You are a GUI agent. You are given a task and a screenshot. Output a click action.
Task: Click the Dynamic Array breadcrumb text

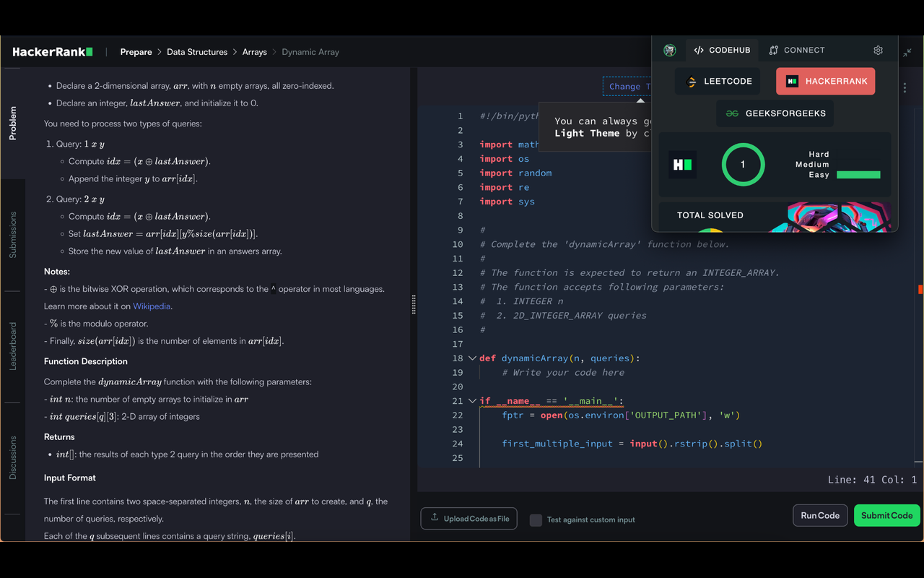[310, 52]
